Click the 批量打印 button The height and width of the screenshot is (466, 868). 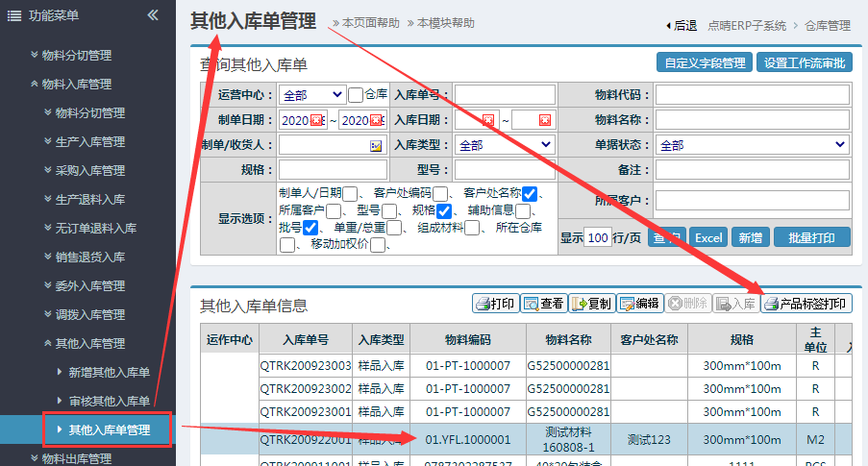[811, 237]
